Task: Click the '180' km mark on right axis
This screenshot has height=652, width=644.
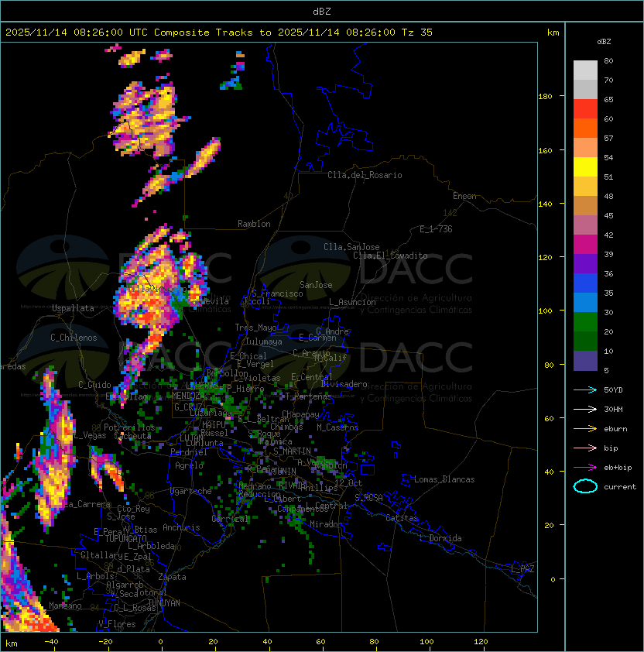Action: click(x=545, y=97)
